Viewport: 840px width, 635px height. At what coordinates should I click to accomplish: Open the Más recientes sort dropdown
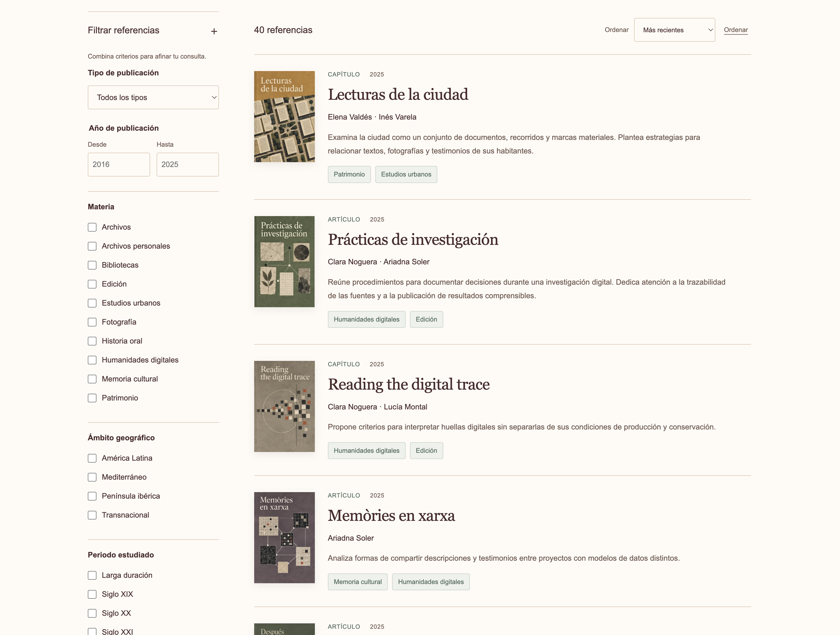pos(674,30)
